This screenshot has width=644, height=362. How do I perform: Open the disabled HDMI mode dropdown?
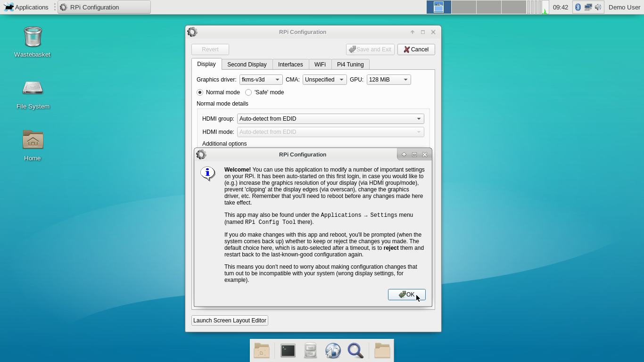pyautogui.click(x=330, y=132)
